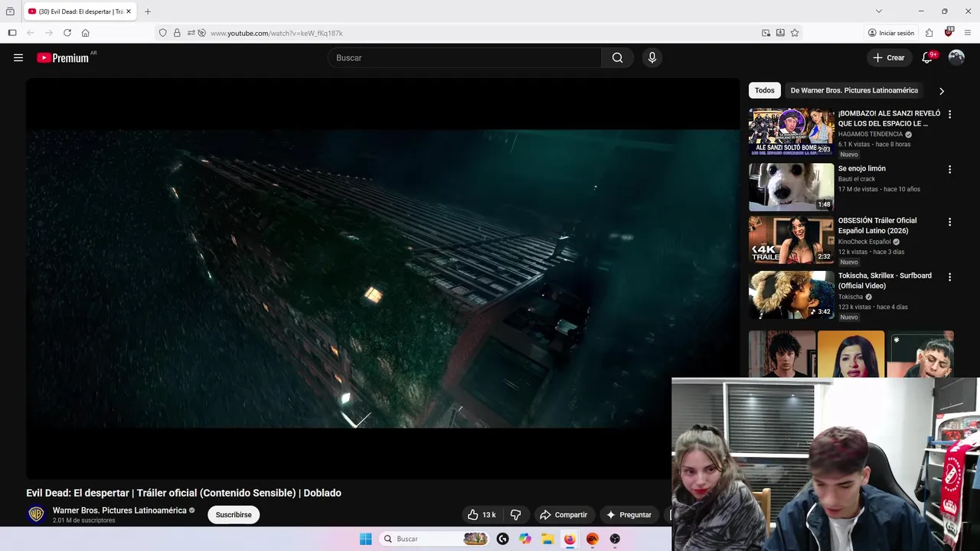Click the Crear create button
Screen dimensions: 980x551
pos(889,57)
